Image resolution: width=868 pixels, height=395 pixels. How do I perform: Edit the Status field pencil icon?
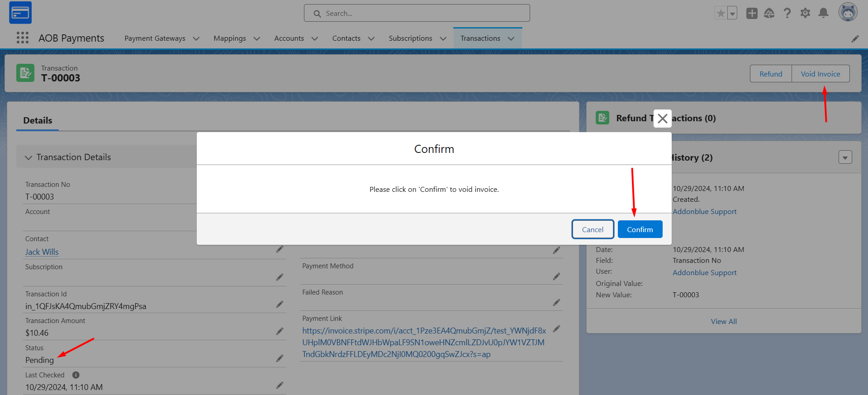coord(280,358)
